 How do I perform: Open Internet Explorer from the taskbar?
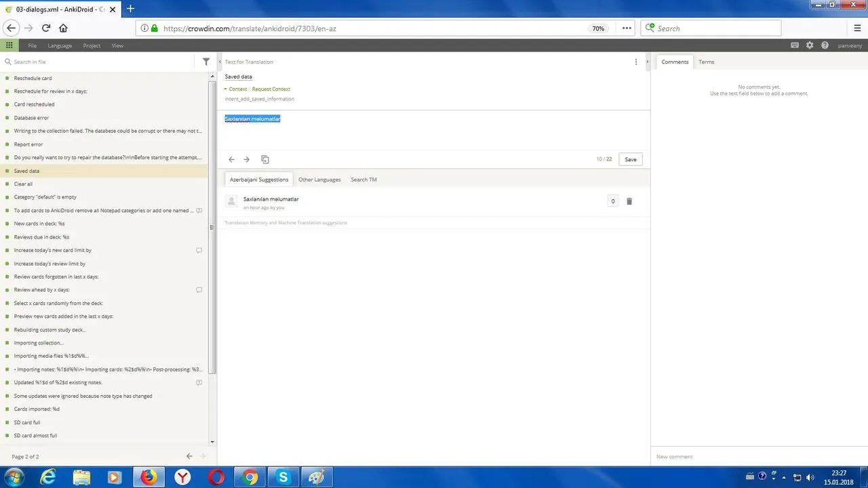point(48,477)
